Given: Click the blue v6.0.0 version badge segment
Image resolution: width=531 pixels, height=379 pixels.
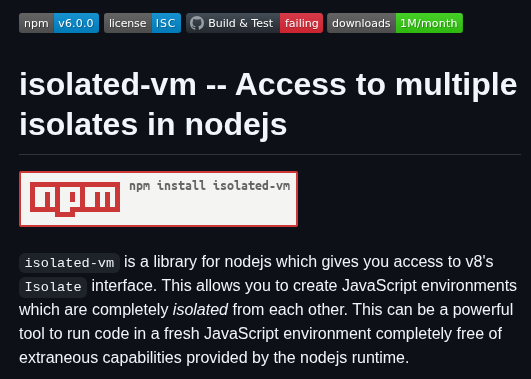Looking at the screenshot, I should pyautogui.click(x=76, y=23).
